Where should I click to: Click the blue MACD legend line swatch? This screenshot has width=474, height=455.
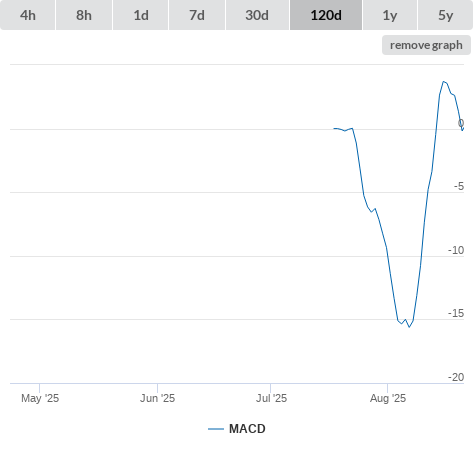(216, 429)
